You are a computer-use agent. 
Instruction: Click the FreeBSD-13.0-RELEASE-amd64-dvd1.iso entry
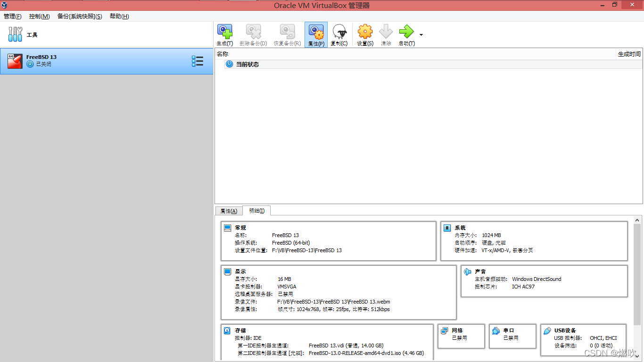(x=366, y=353)
